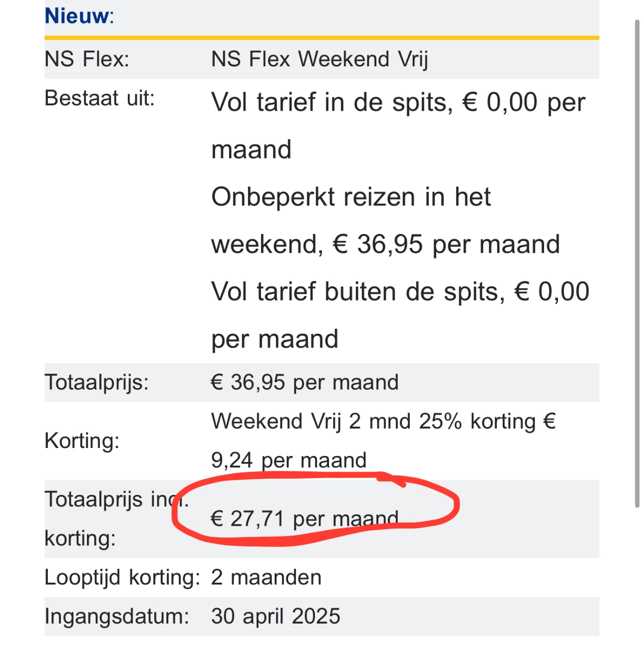Tap the "30 april 2025" start date
Image resolution: width=644 pixels, height=655 pixels.
(x=276, y=617)
